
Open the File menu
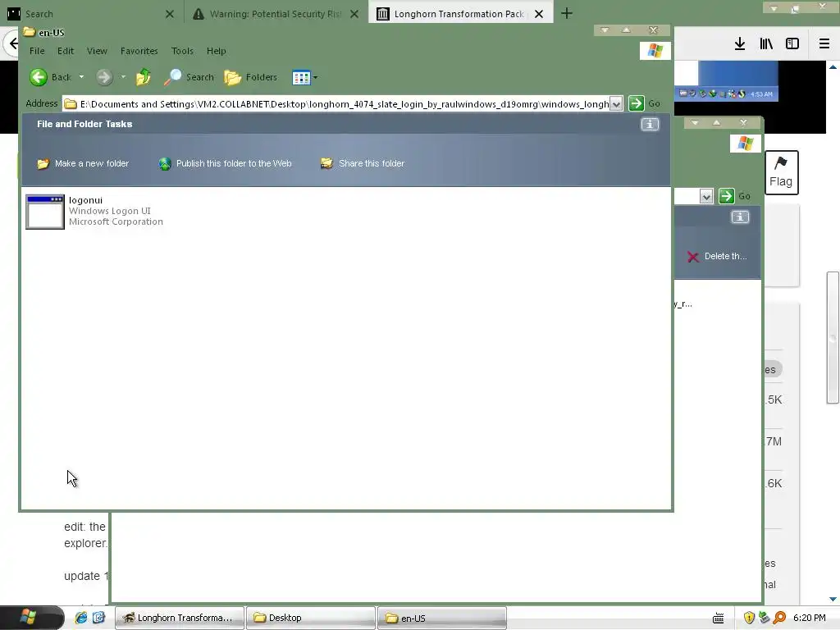37,51
